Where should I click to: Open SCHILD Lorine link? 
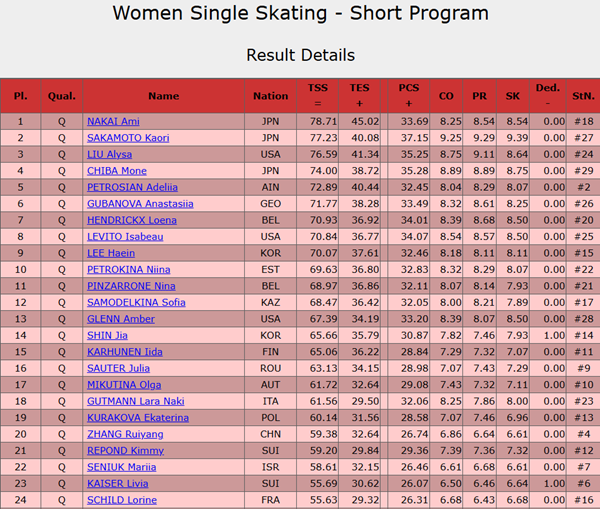122,500
